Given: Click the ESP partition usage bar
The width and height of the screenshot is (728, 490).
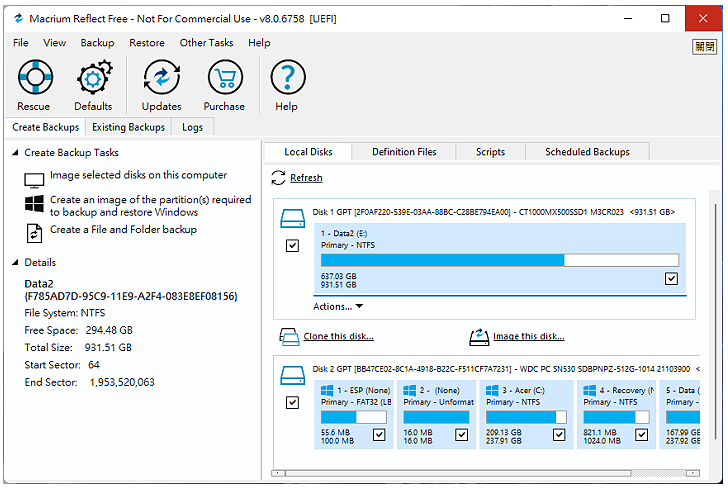Looking at the screenshot, I should click(354, 417).
